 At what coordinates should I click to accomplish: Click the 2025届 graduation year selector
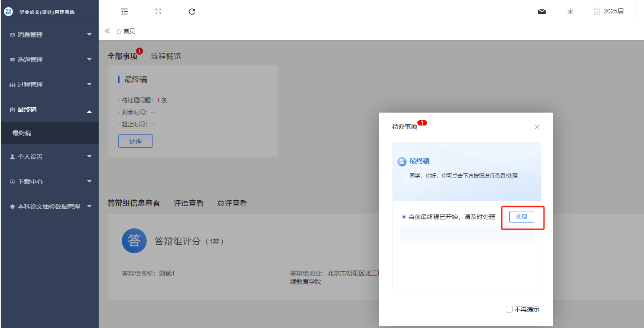[x=608, y=12]
